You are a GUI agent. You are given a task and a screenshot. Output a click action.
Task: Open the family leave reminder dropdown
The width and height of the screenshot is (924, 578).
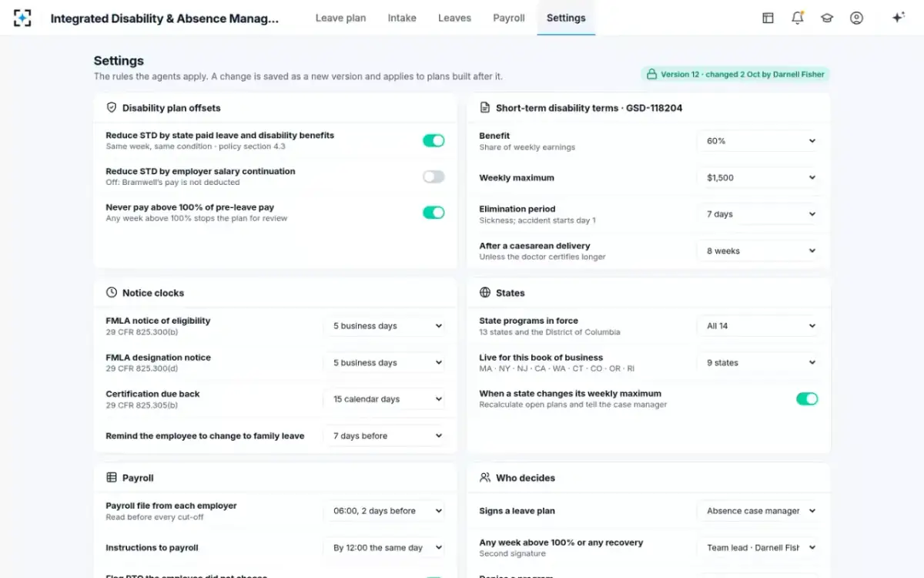click(384, 435)
